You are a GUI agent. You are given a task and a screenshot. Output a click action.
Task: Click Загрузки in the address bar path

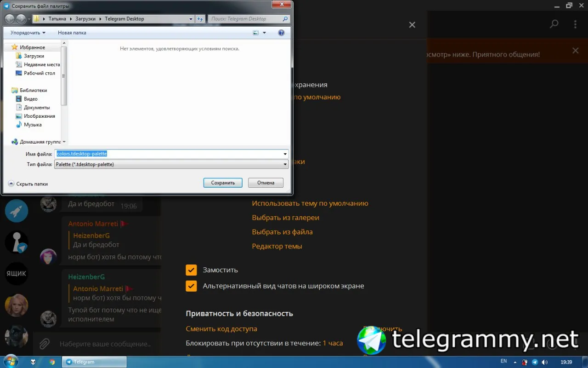85,19
